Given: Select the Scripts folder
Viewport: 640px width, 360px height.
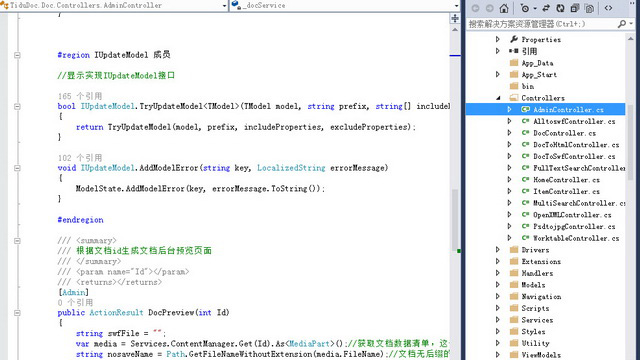Looking at the screenshot, I should click(535, 308).
